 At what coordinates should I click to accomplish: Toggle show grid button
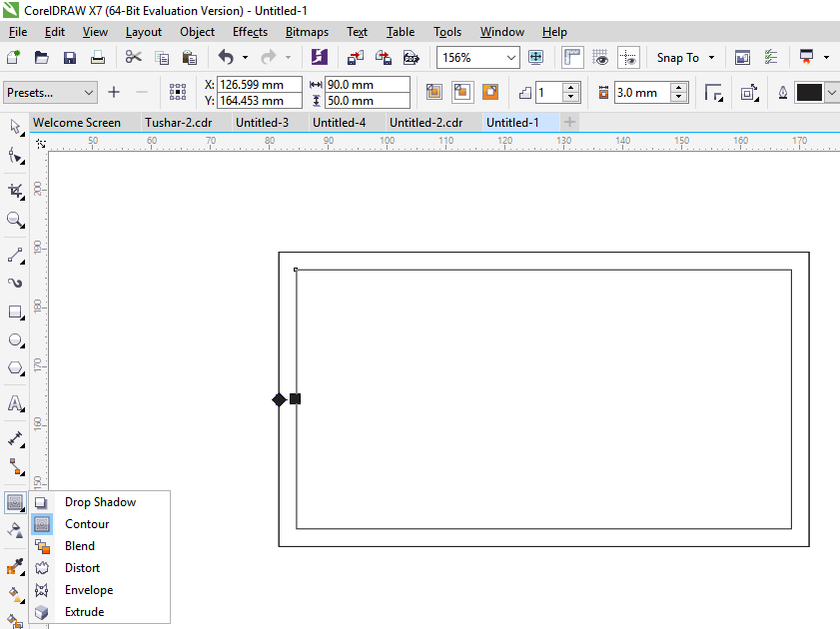600,57
